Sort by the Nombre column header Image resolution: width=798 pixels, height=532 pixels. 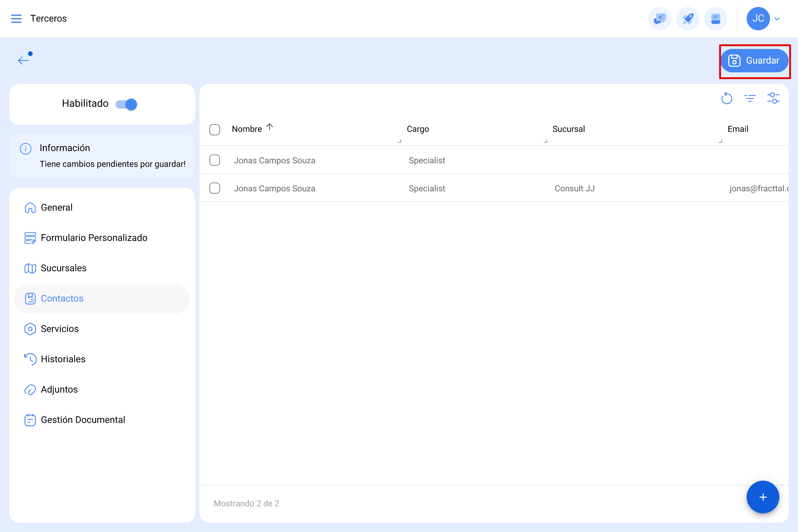click(x=247, y=129)
